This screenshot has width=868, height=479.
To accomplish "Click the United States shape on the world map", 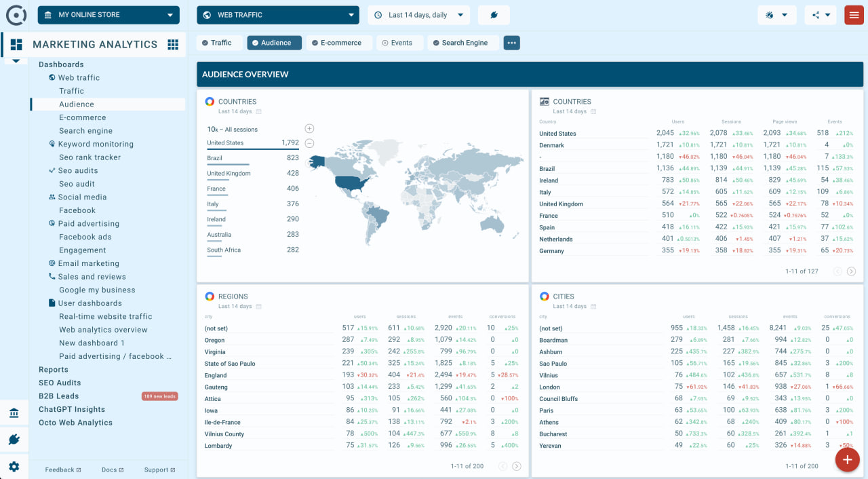I will [351, 183].
